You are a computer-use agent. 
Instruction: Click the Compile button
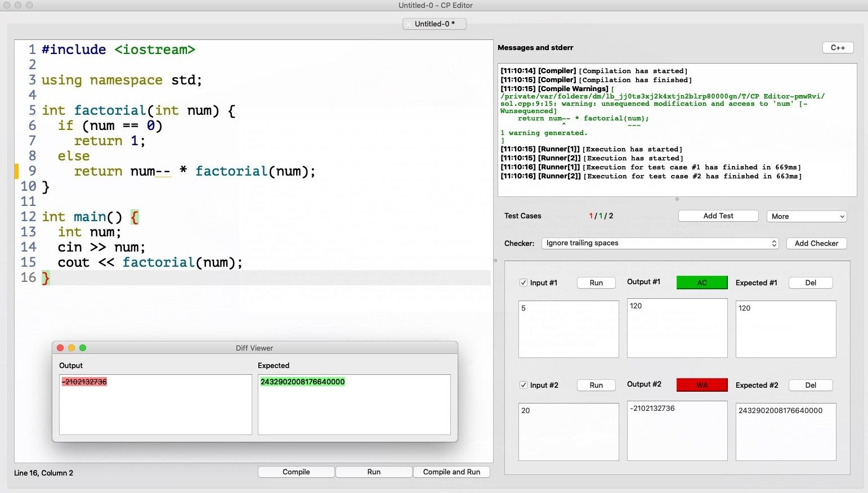pyautogui.click(x=296, y=472)
